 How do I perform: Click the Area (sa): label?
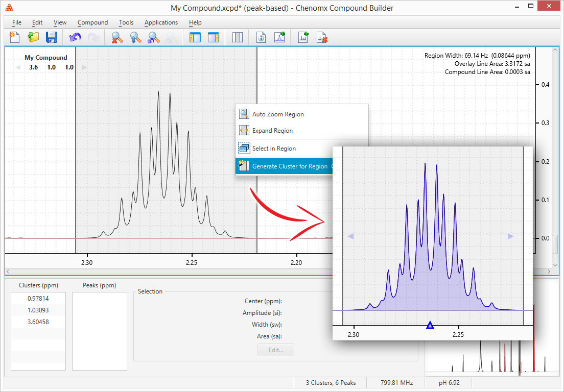[269, 336]
